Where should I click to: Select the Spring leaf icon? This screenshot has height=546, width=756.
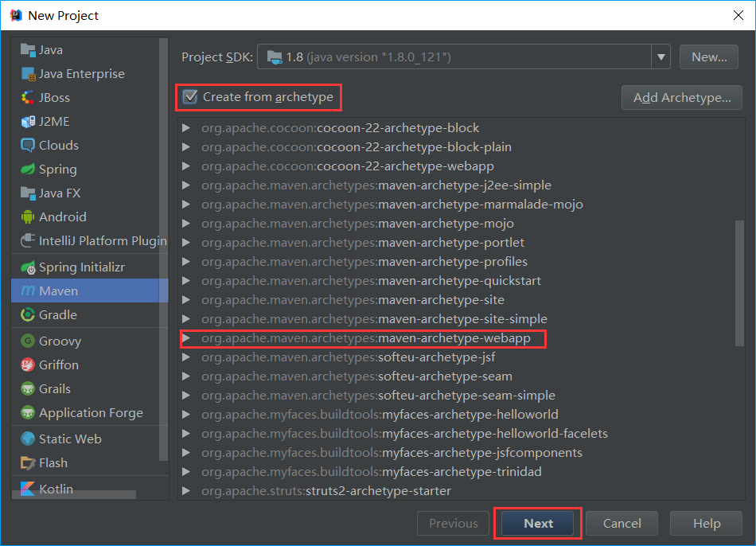point(28,170)
